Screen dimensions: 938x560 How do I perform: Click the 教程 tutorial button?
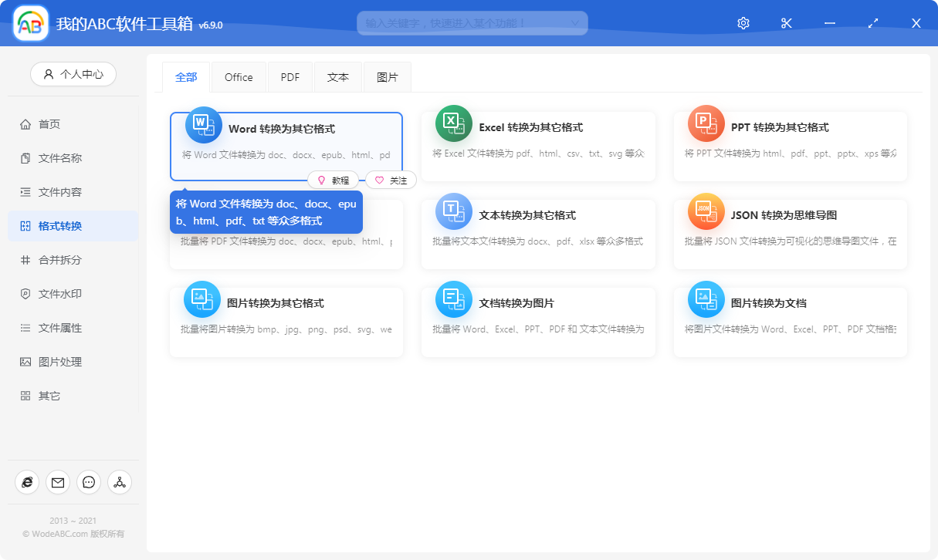point(334,180)
